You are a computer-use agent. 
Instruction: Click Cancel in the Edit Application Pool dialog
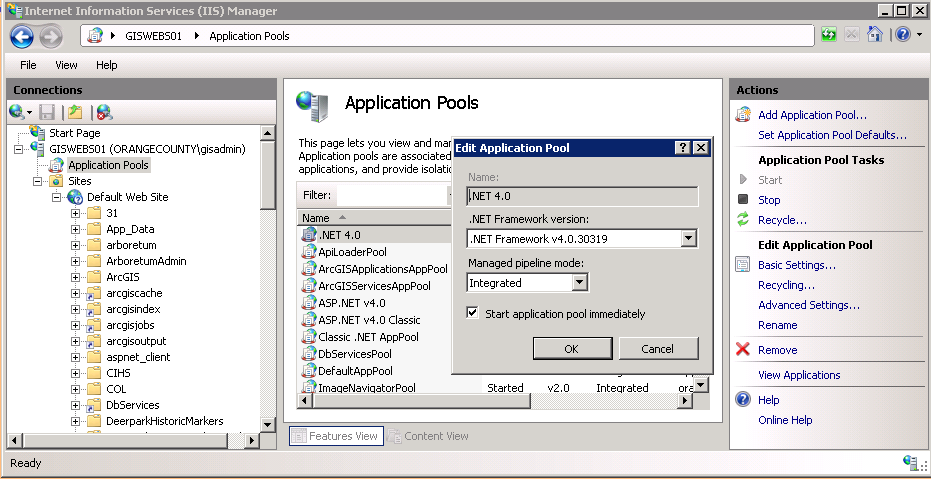pyautogui.click(x=658, y=349)
